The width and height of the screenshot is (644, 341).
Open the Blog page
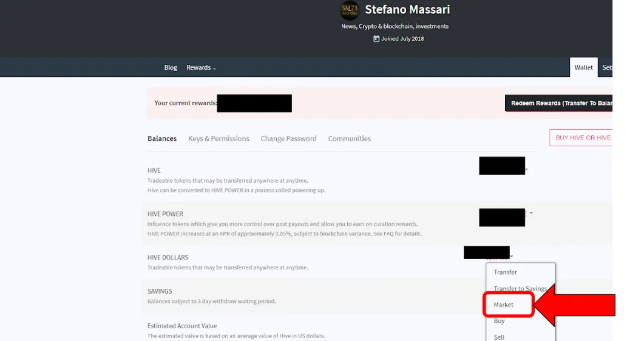(171, 67)
